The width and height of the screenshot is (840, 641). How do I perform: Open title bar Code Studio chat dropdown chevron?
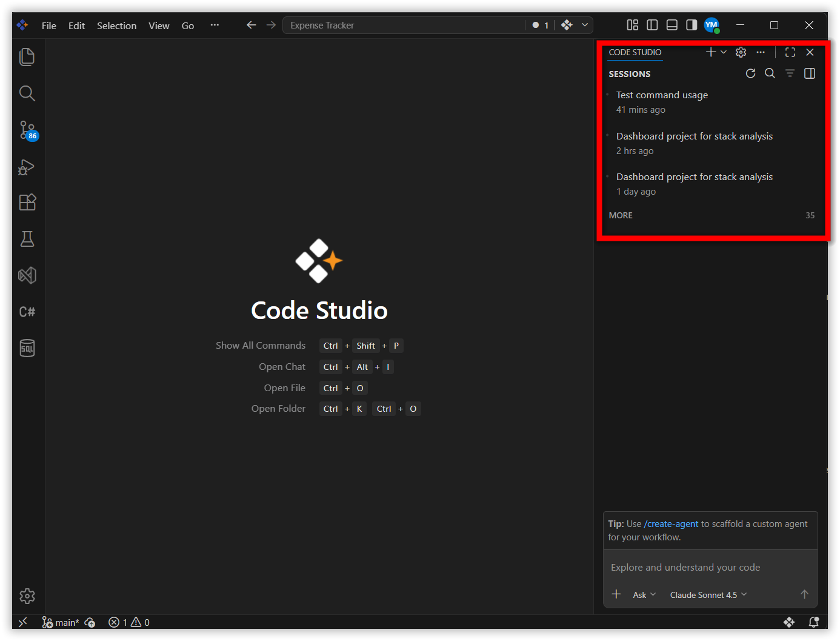coord(585,25)
